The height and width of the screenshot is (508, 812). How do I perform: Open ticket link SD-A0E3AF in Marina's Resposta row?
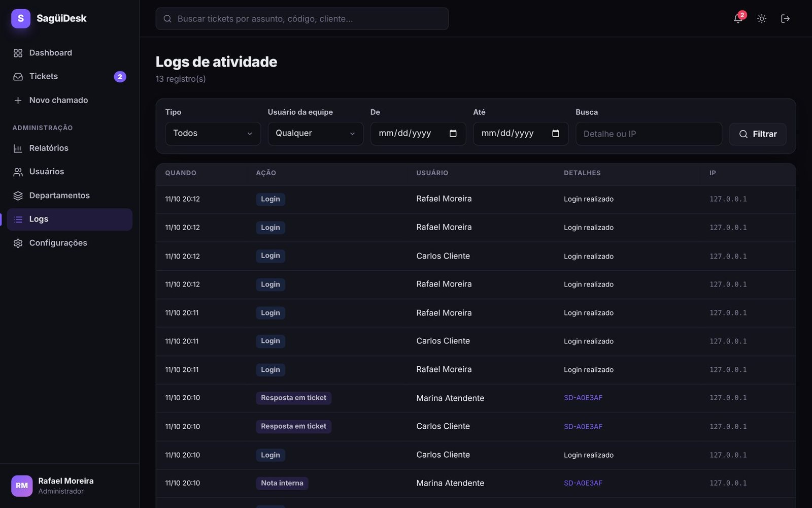(x=583, y=398)
